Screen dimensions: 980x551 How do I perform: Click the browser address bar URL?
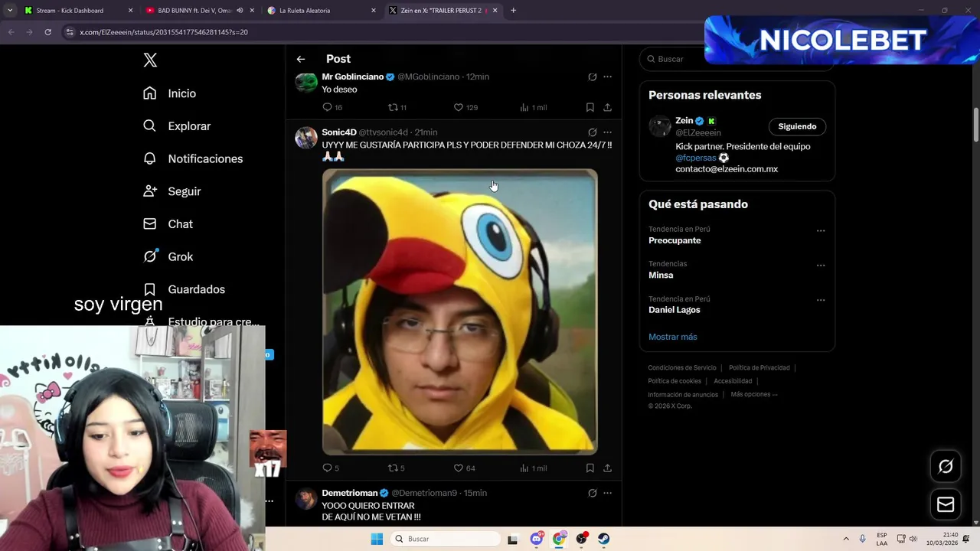tap(164, 32)
